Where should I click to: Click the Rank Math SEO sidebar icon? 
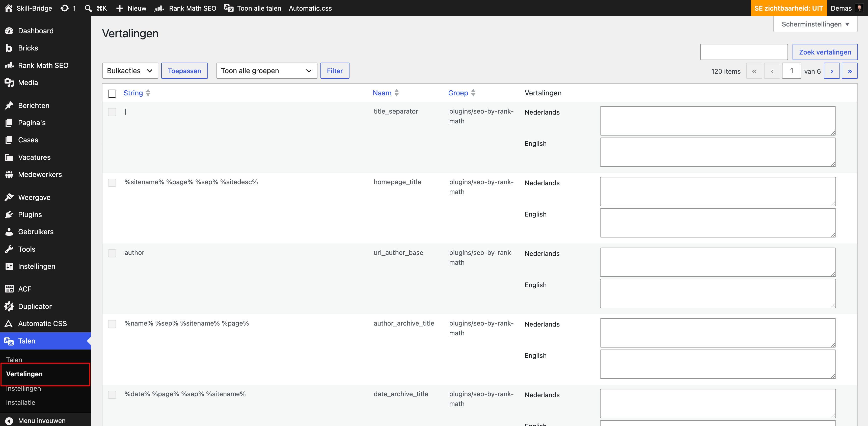tap(9, 65)
